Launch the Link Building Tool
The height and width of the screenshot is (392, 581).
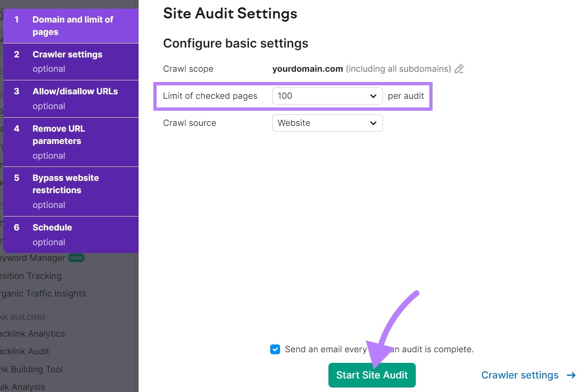[x=31, y=369]
